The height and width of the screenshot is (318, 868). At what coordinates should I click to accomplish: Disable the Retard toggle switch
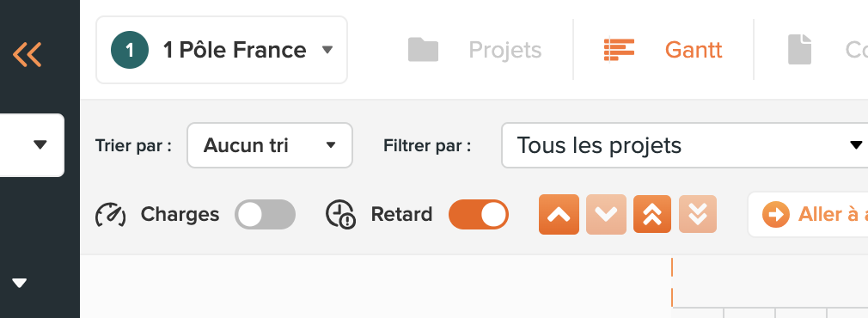click(479, 214)
